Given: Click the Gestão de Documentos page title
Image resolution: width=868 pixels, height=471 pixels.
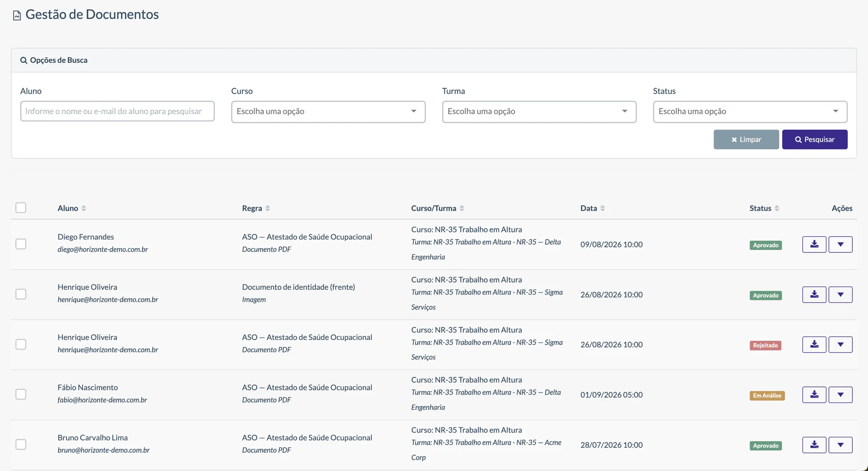Looking at the screenshot, I should coord(92,14).
